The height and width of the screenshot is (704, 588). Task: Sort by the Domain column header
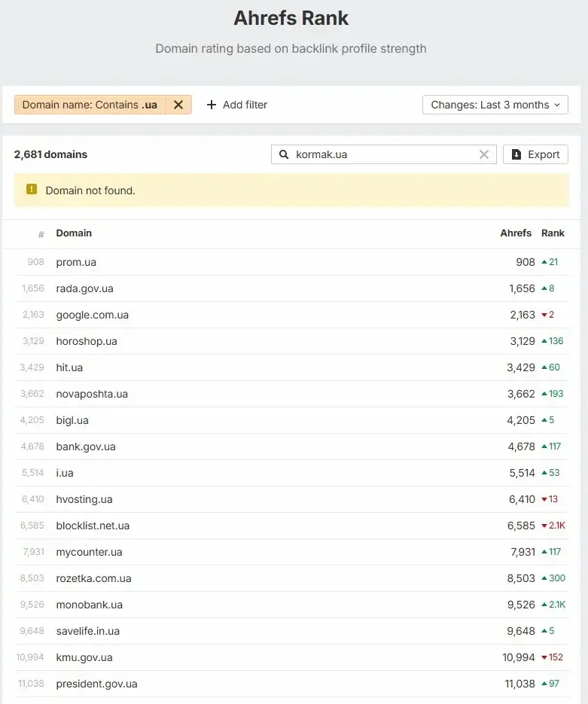(74, 233)
